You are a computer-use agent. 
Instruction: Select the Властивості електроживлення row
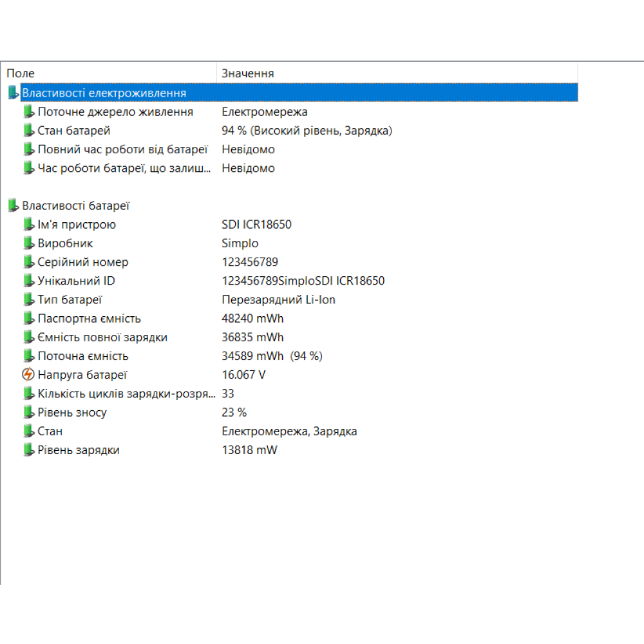click(104, 93)
